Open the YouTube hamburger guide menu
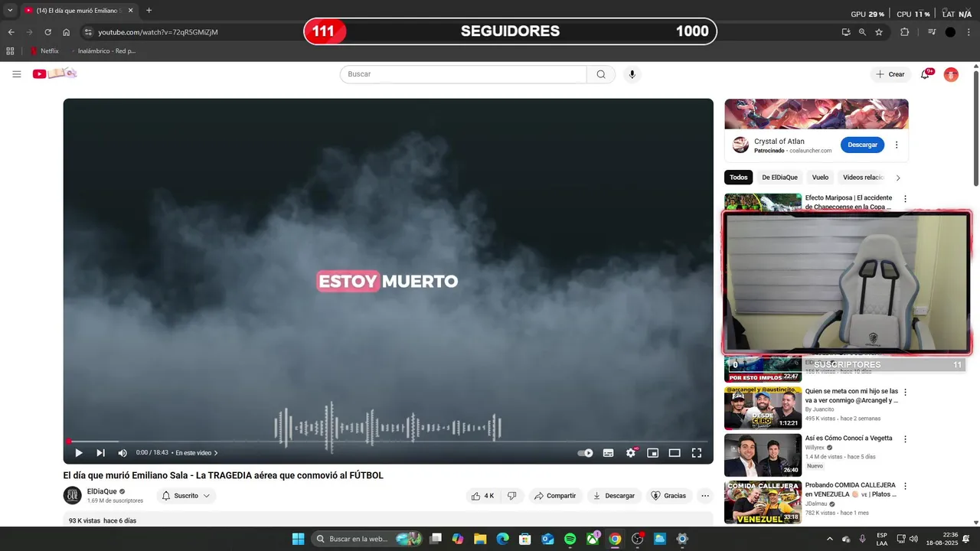This screenshot has height=551, width=980. (16, 74)
